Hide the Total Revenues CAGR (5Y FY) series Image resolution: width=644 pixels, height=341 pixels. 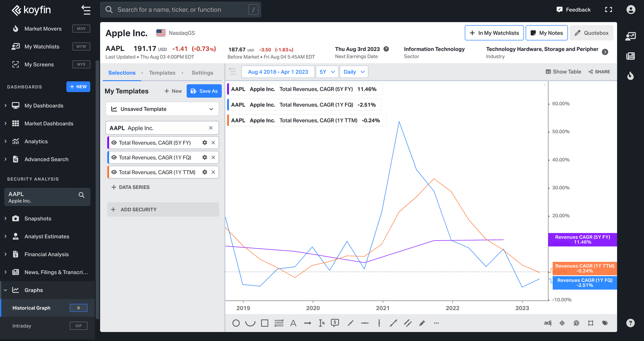coord(114,143)
